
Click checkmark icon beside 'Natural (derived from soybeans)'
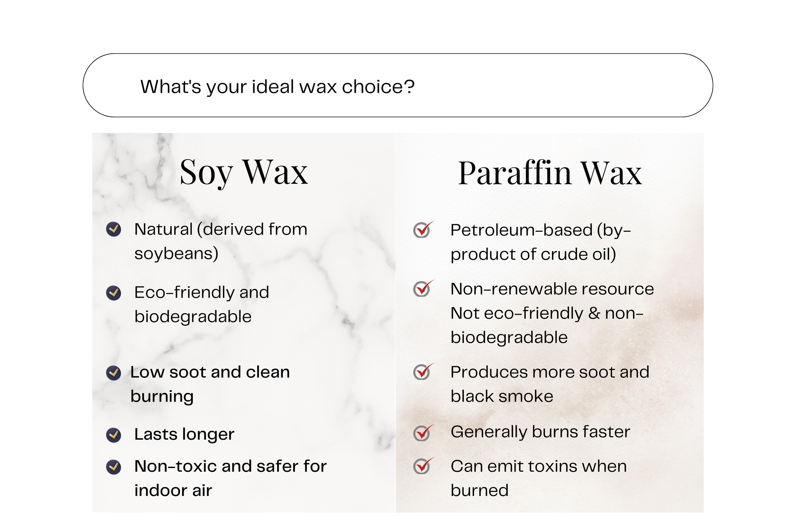(x=114, y=229)
